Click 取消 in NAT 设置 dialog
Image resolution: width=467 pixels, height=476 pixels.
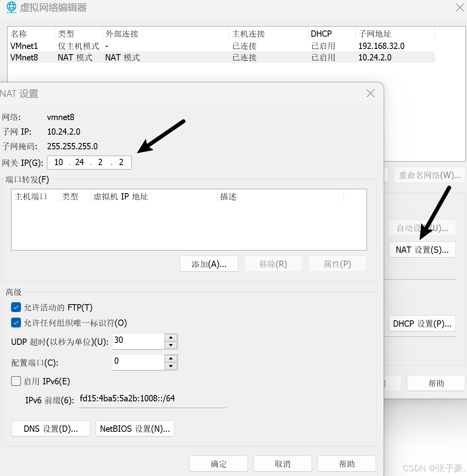[x=283, y=464]
